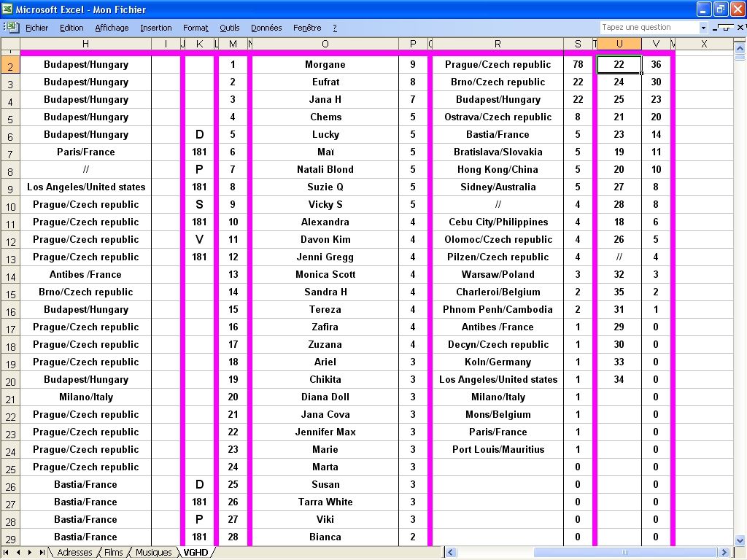Select column R header
This screenshot has height=560, width=747.
(498, 44)
